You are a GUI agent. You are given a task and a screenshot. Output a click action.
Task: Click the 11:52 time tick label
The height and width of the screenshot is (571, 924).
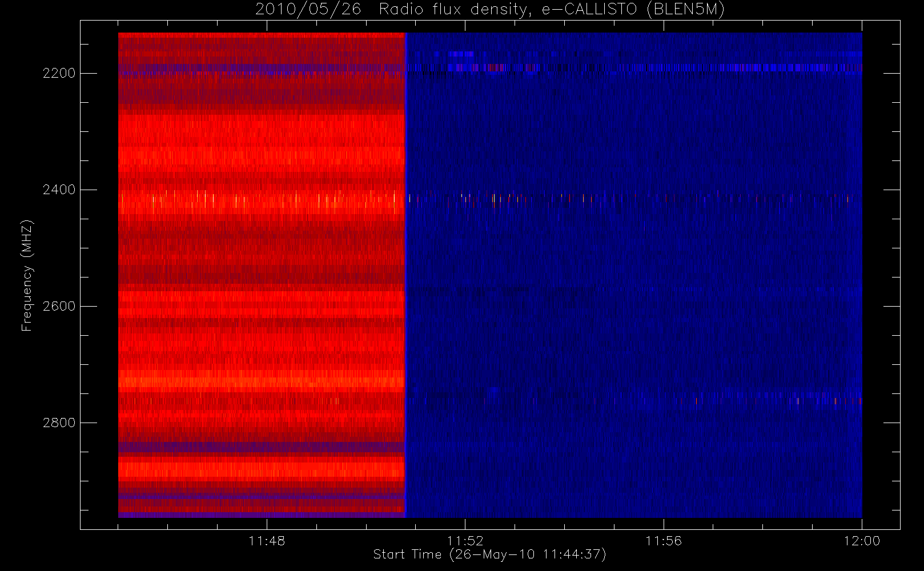coord(465,541)
